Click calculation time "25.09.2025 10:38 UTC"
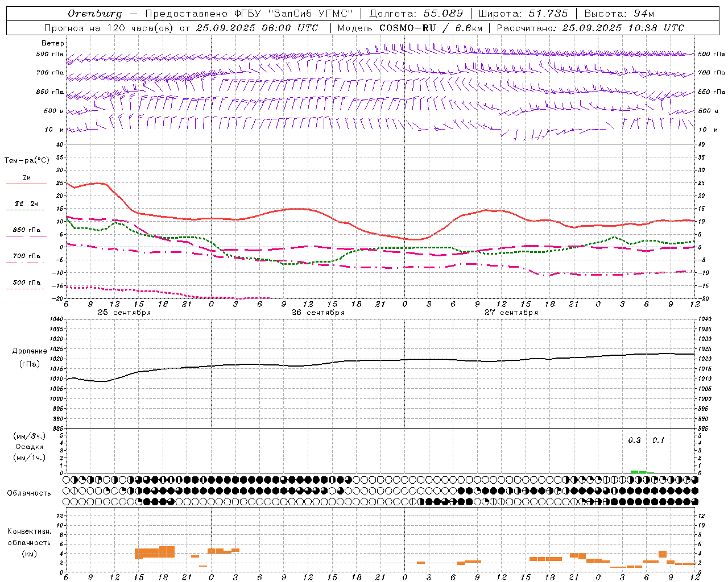 coord(623,28)
